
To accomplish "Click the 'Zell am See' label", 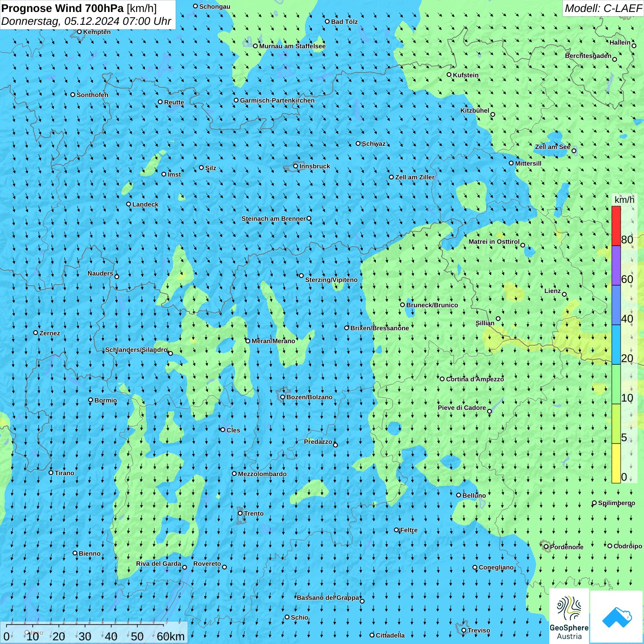I will tap(552, 147).
